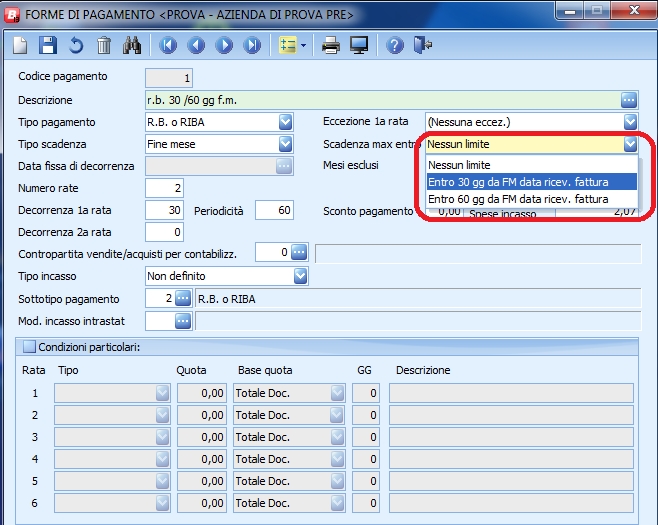Enable the Condizioni particolari checkbox

28,347
